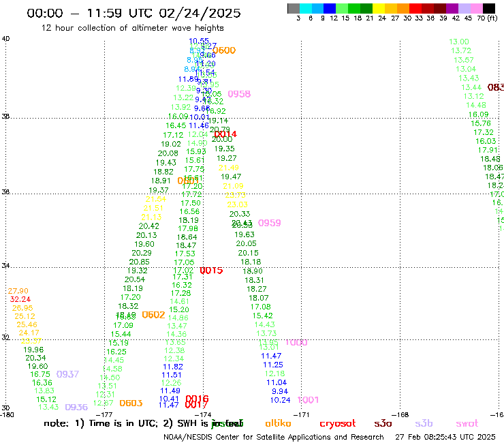Image resolution: width=504 pixels, height=443 pixels.
Task: Click the subtitle '12 hour collection of altimeter wave heights'
Action: [x=132, y=28]
